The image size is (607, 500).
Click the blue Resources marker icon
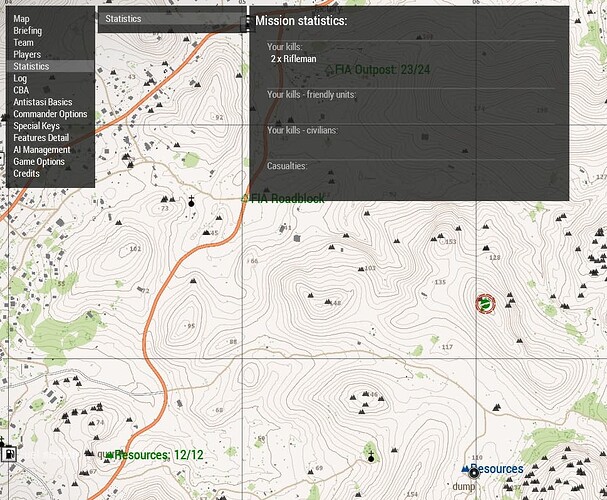(x=465, y=469)
